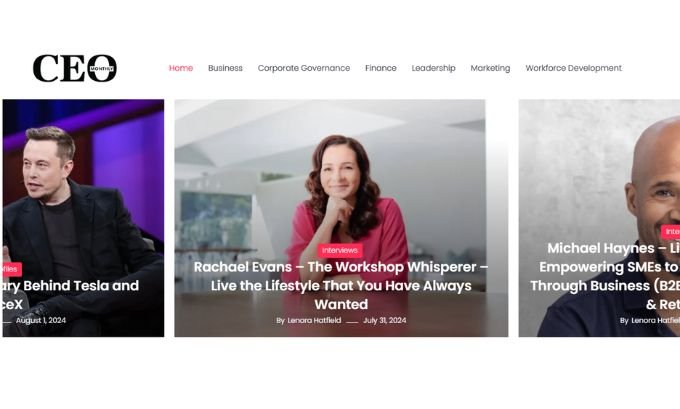Click the Interviews tag on Rachael Evans card
Image resolution: width=680 pixels, height=409 pixels.
coord(340,250)
